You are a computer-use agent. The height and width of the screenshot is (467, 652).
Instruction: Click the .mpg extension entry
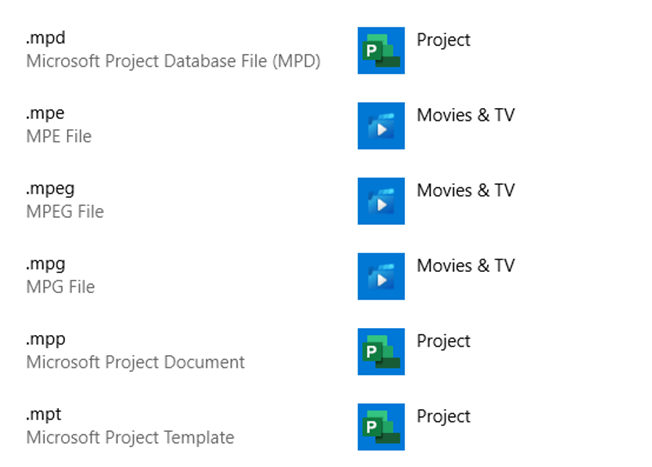pos(46,264)
